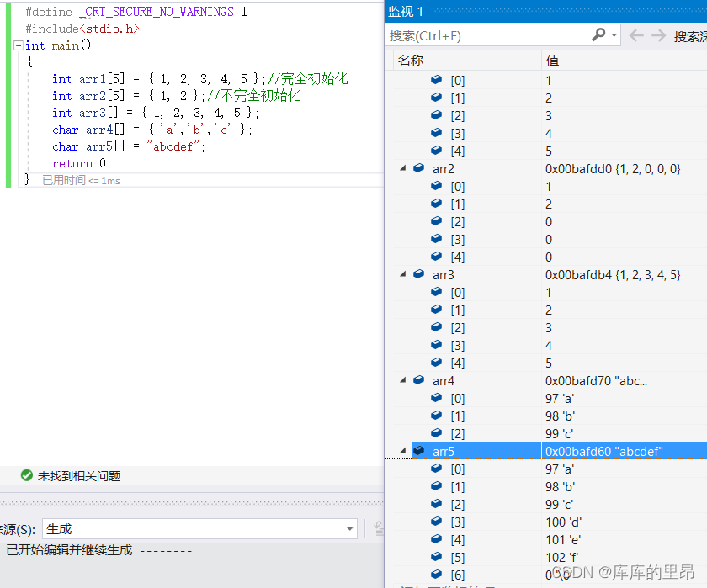This screenshot has width=707, height=588.
Task: Click the cube icon of arr3 element [3]
Action: [x=437, y=345]
